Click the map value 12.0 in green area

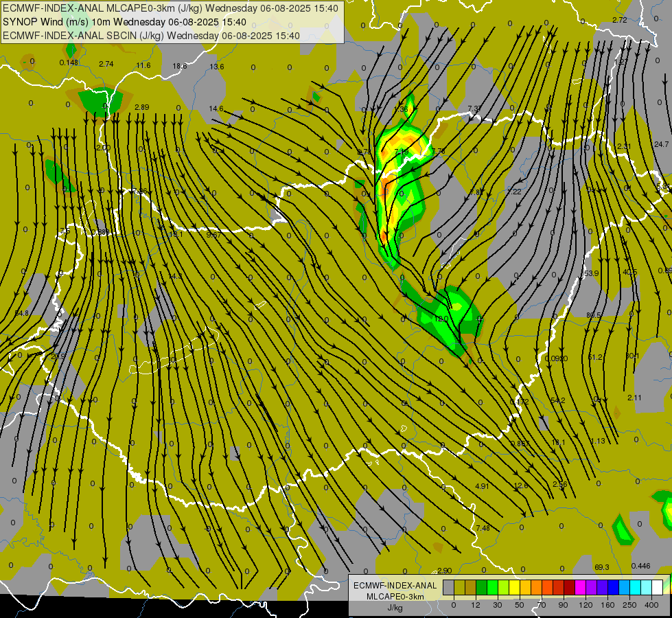tap(441, 319)
